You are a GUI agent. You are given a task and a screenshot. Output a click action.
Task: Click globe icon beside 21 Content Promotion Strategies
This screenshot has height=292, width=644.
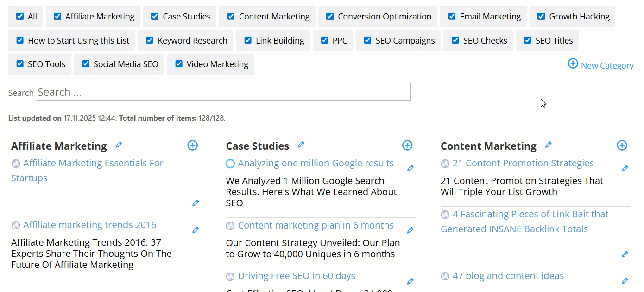coord(445,164)
